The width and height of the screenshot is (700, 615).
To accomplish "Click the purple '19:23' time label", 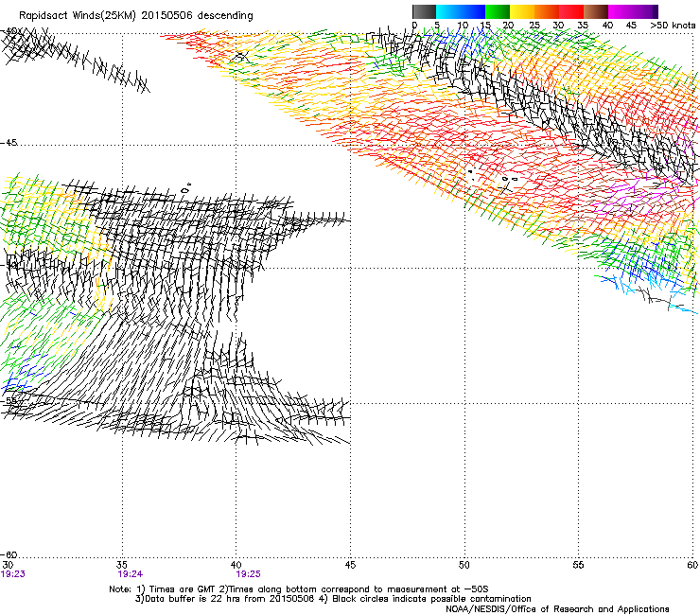I will coord(13,574).
